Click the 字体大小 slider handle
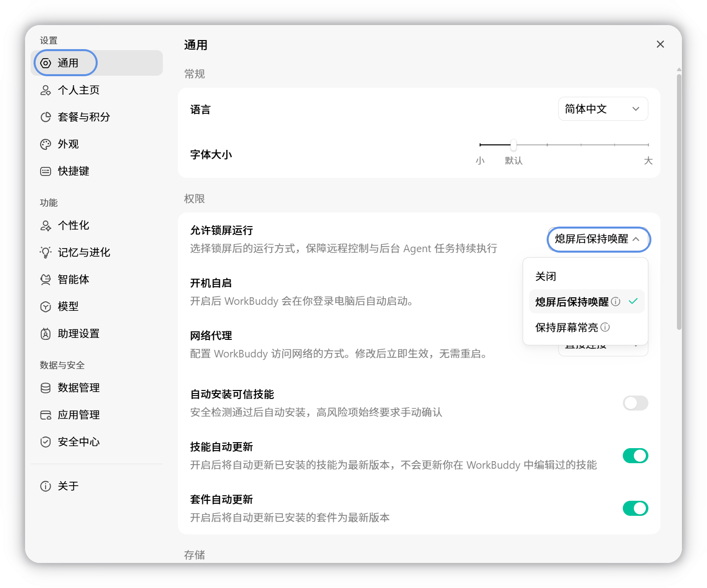The height and width of the screenshot is (588, 707). coord(514,145)
